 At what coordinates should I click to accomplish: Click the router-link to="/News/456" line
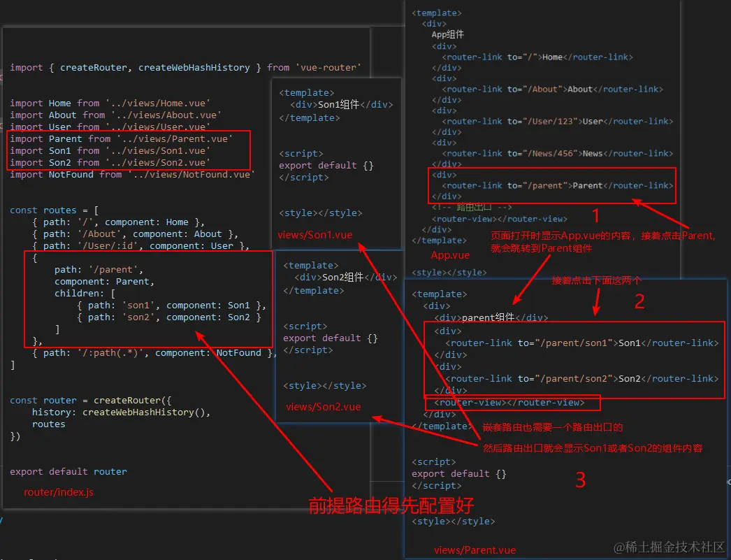click(x=558, y=153)
